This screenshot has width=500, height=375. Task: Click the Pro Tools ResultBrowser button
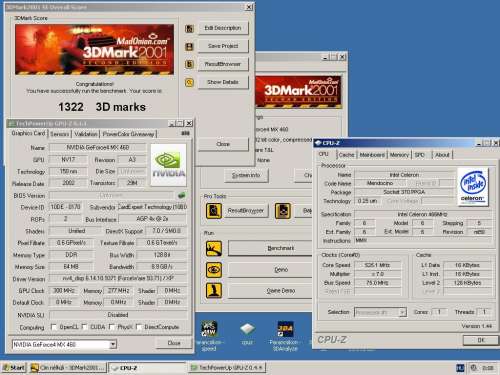pos(246,211)
